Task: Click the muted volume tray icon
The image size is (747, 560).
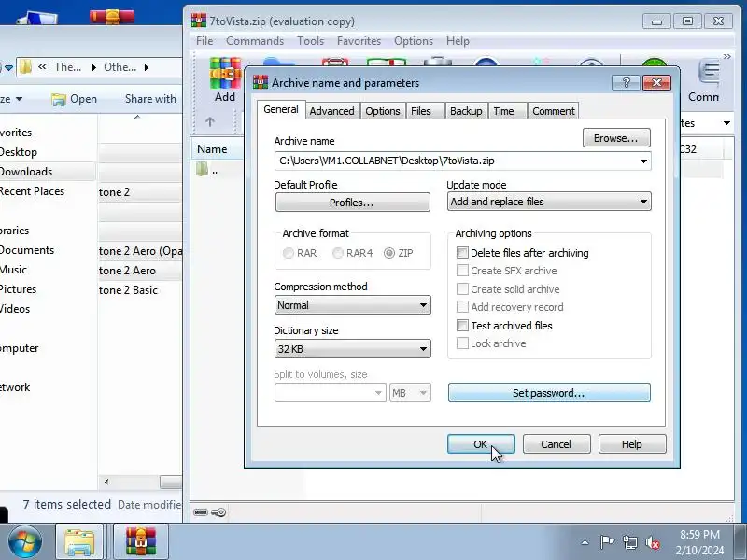Action: coord(652,542)
